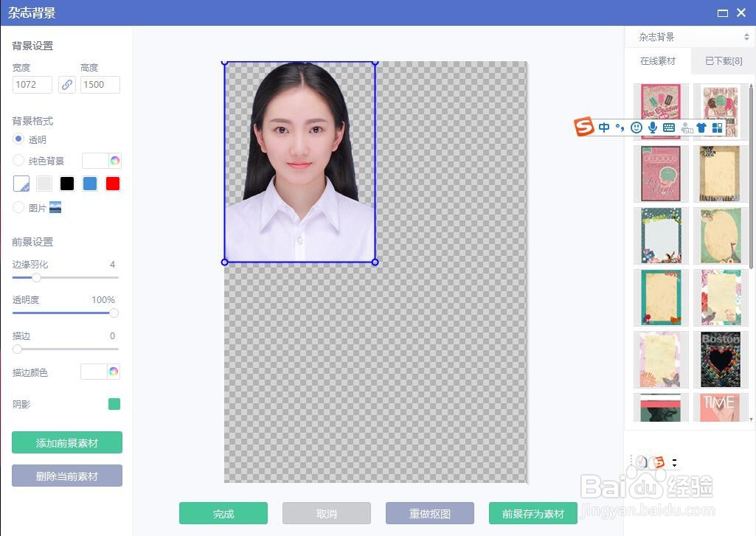Click the link icon between width and height fields
Image resolution: width=756 pixels, height=536 pixels.
[67, 85]
